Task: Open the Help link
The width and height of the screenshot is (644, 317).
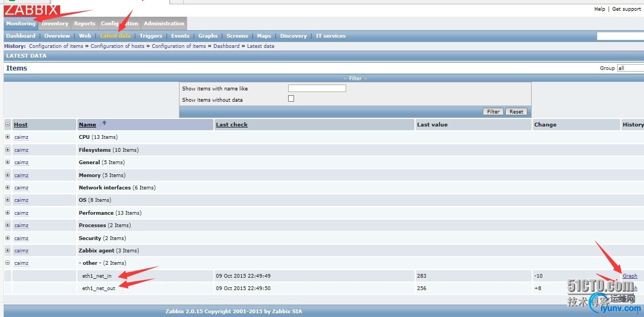Action: (599, 9)
